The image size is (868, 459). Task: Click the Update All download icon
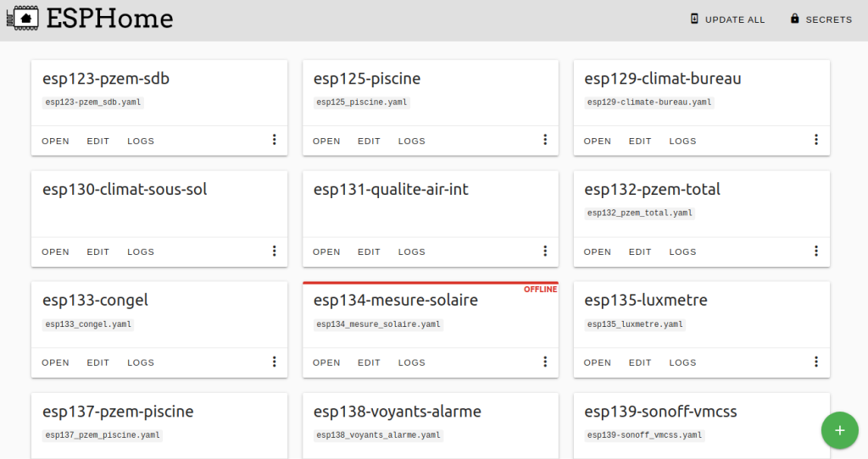694,19
